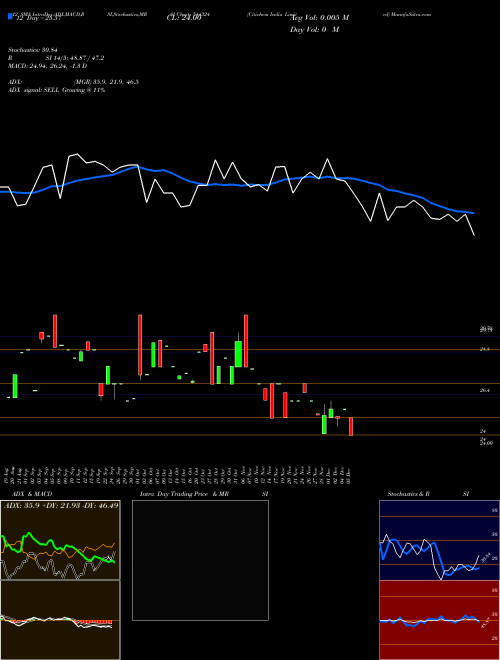Open the MACD histogram chart thumbnail

point(60,620)
